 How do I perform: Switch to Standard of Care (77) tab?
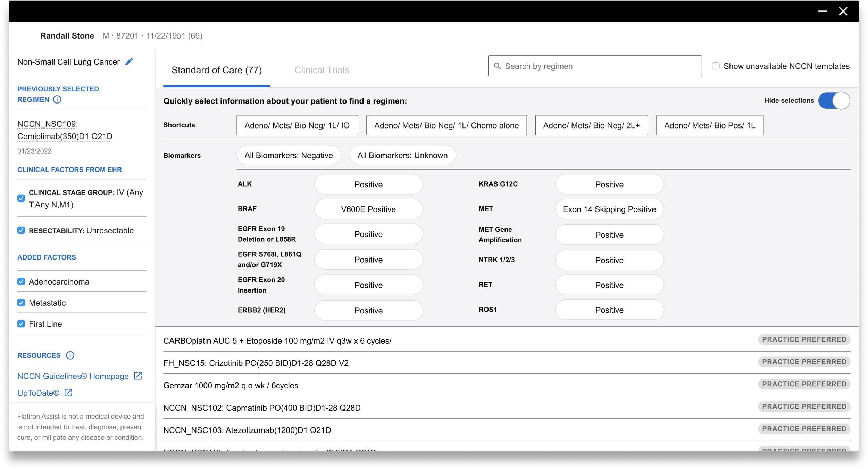click(x=217, y=70)
